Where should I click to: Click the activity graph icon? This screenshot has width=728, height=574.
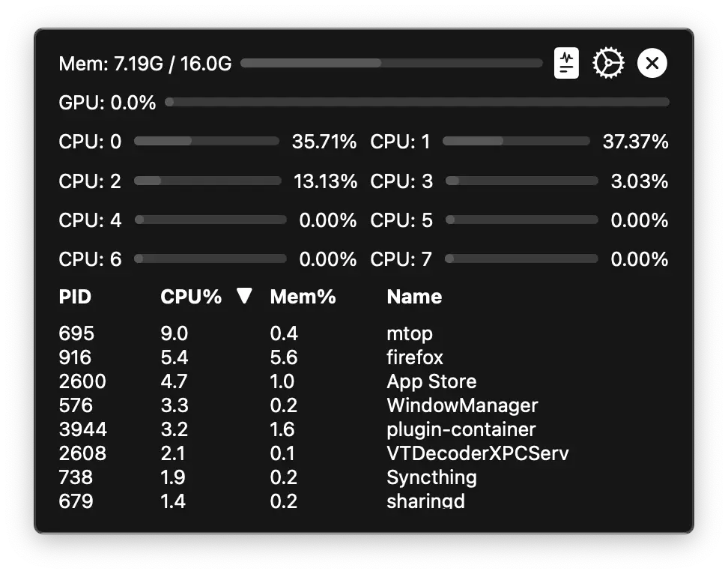(x=566, y=63)
